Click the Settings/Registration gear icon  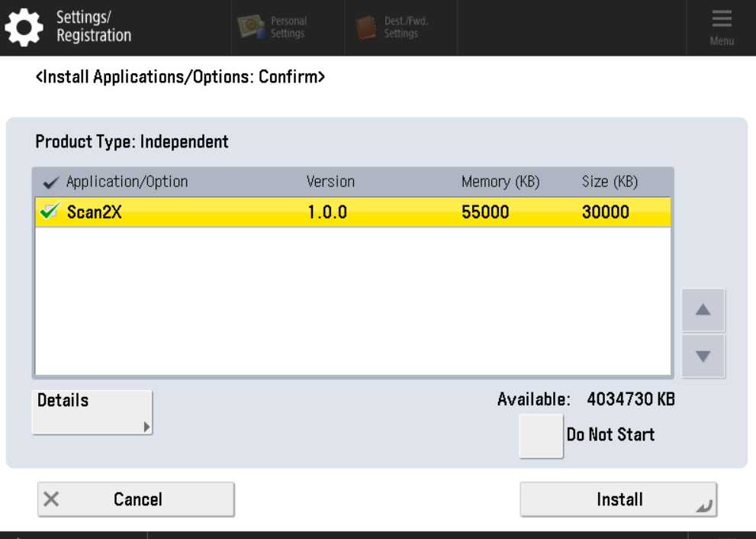[x=24, y=27]
